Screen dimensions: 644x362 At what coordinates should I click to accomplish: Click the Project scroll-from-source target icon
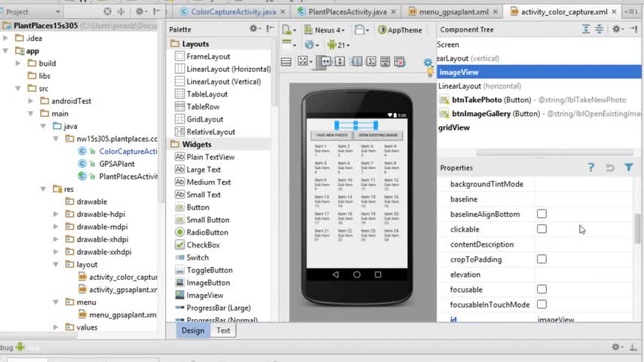pyautogui.click(x=107, y=11)
